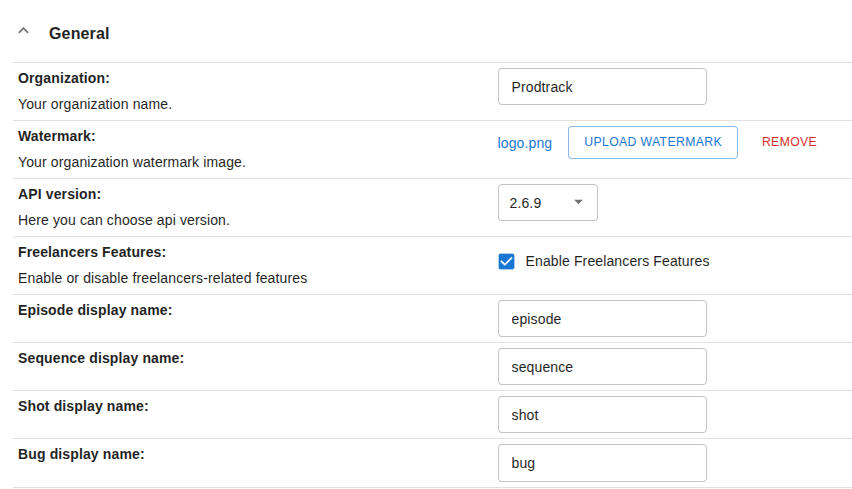Edit the Organization name field
The width and height of the screenshot is (852, 489).
click(602, 86)
